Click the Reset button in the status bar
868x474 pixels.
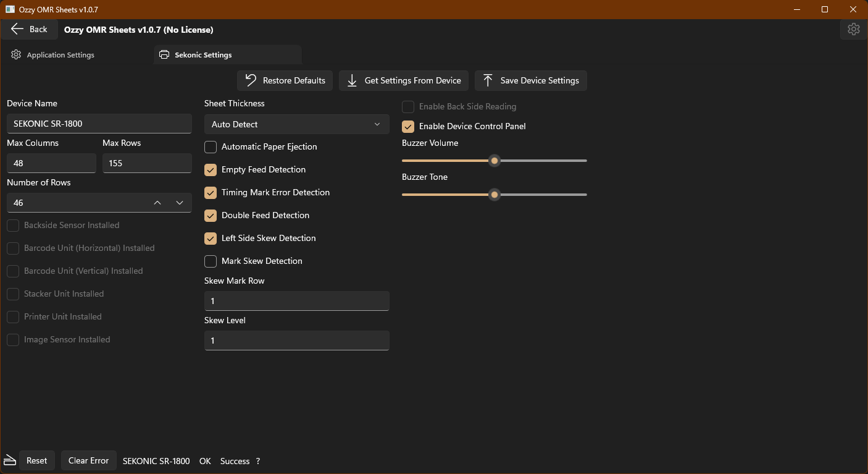tap(37, 460)
